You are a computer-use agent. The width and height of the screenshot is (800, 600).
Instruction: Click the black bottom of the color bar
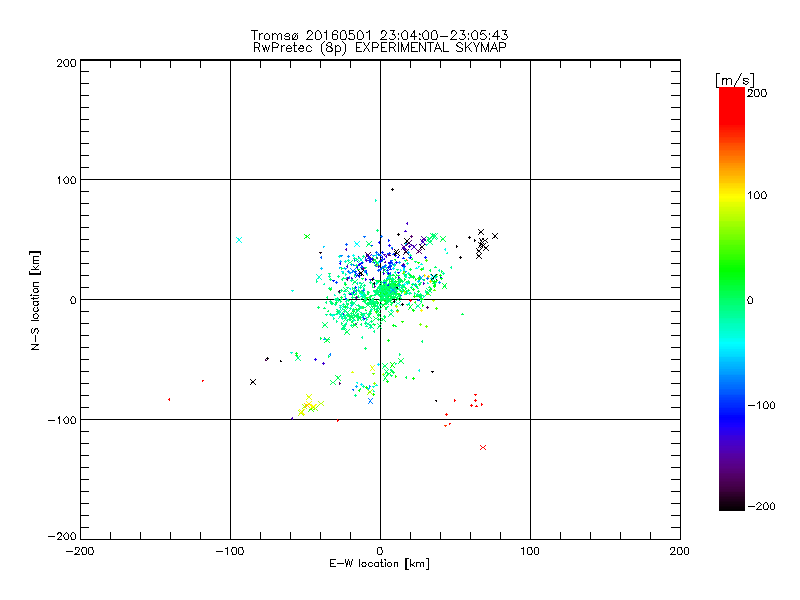[732, 503]
